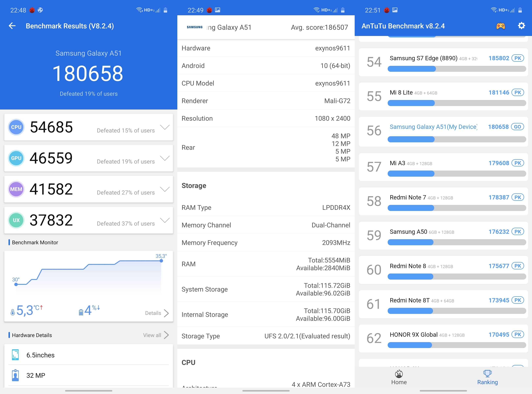Tap the image notification icon at 22:49
532x394 pixels.
tap(218, 10)
